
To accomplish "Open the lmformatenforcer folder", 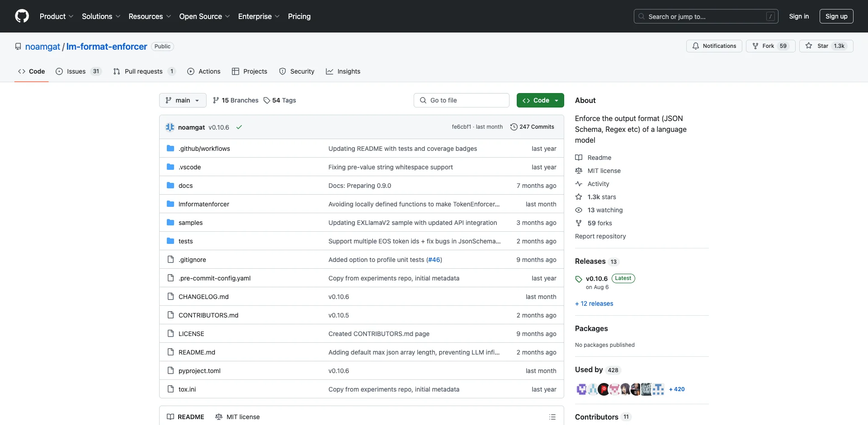I will [x=204, y=204].
